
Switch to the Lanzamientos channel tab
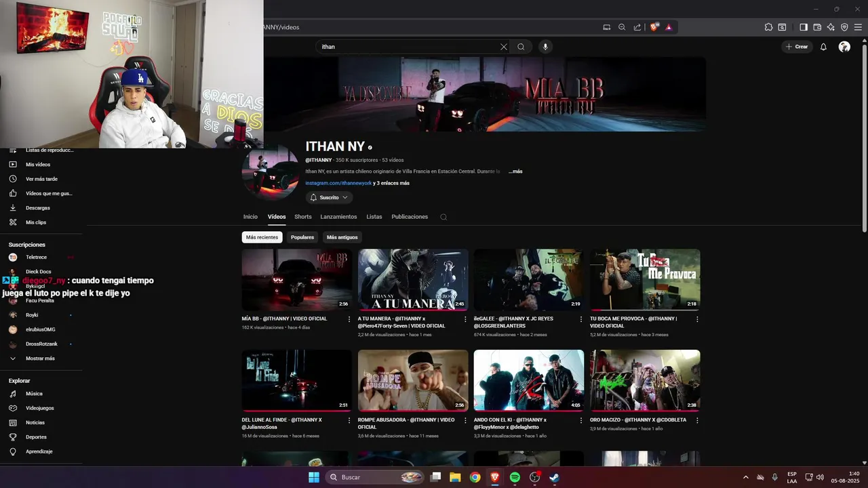pos(338,217)
